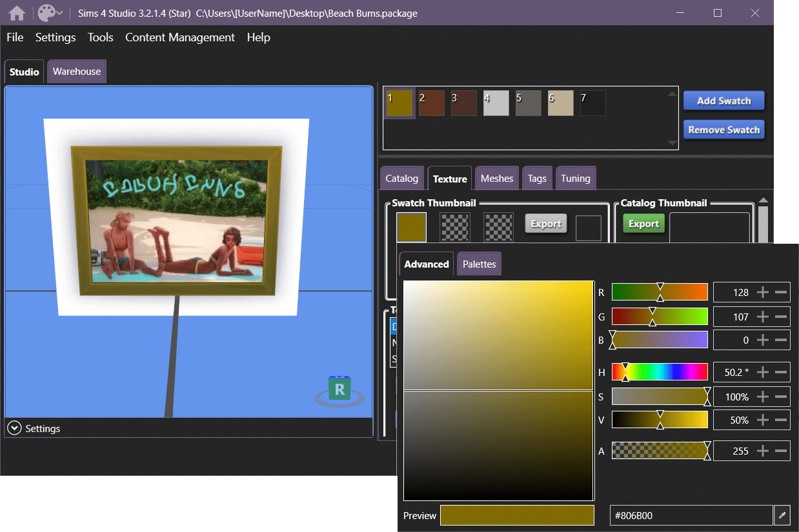Activate the eyedropper beside the hex field
Viewport: 799px width, 532px height.
click(x=782, y=515)
